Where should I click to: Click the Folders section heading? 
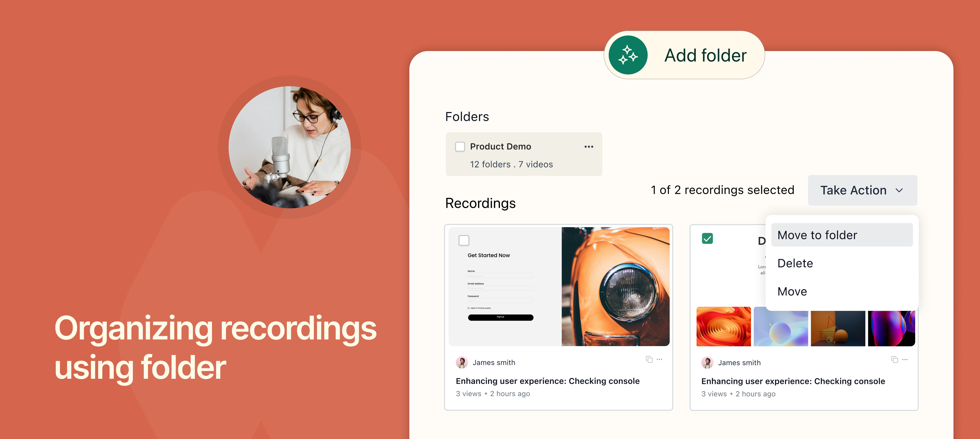pos(467,116)
